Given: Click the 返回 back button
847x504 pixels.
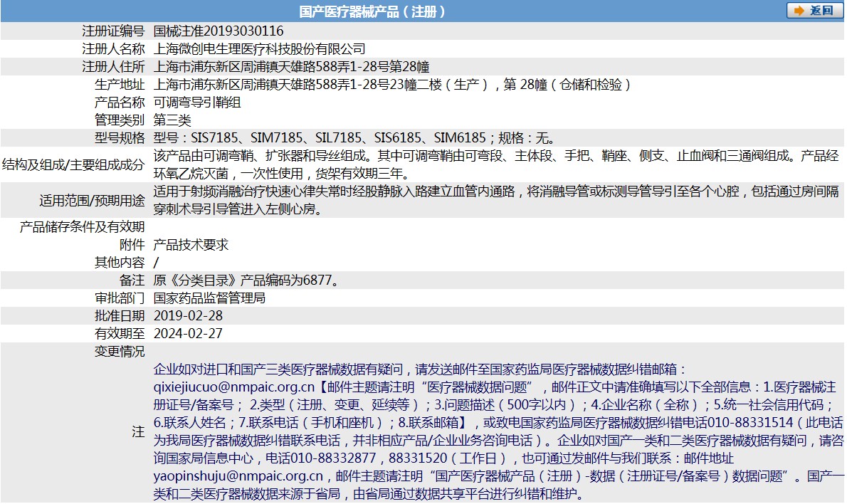Looking at the screenshot, I should (x=814, y=10).
